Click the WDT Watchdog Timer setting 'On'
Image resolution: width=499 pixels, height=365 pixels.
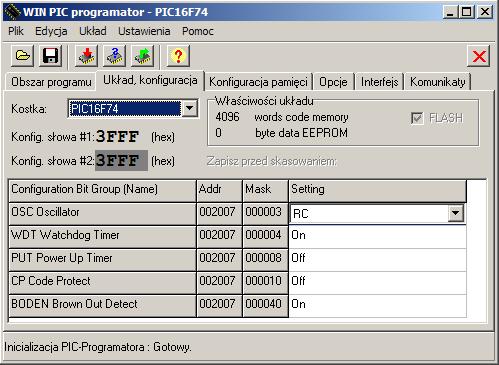[378, 237]
